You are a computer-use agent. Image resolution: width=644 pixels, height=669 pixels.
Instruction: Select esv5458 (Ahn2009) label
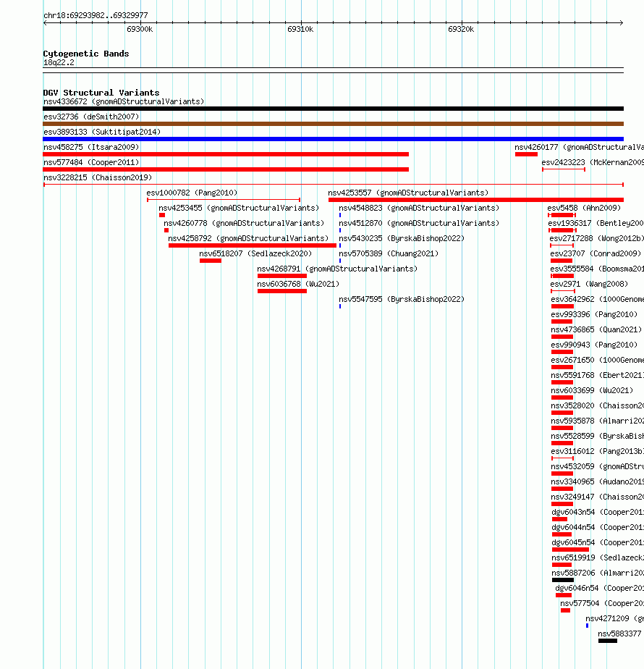pos(584,209)
